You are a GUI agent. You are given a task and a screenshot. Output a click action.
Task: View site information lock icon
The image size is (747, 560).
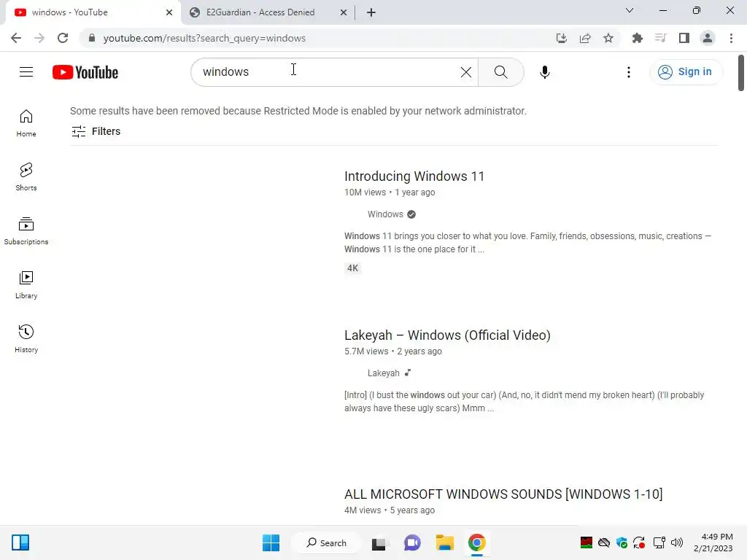[92, 38]
